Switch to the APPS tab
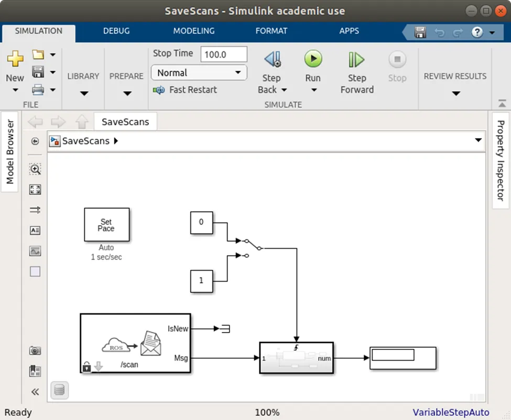 pyautogui.click(x=349, y=31)
